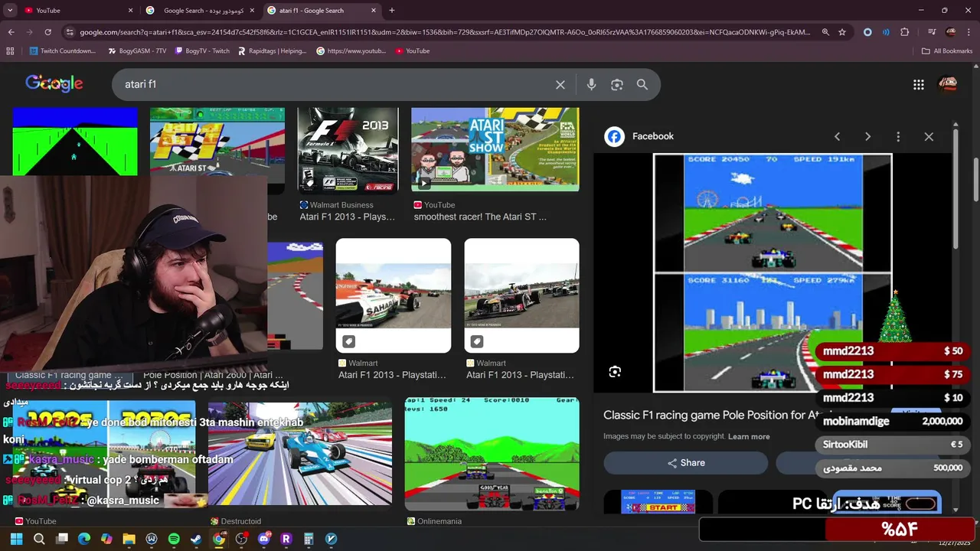The height and width of the screenshot is (551, 980).
Task: Submit search with the magnifier button
Action: pyautogui.click(x=642, y=84)
